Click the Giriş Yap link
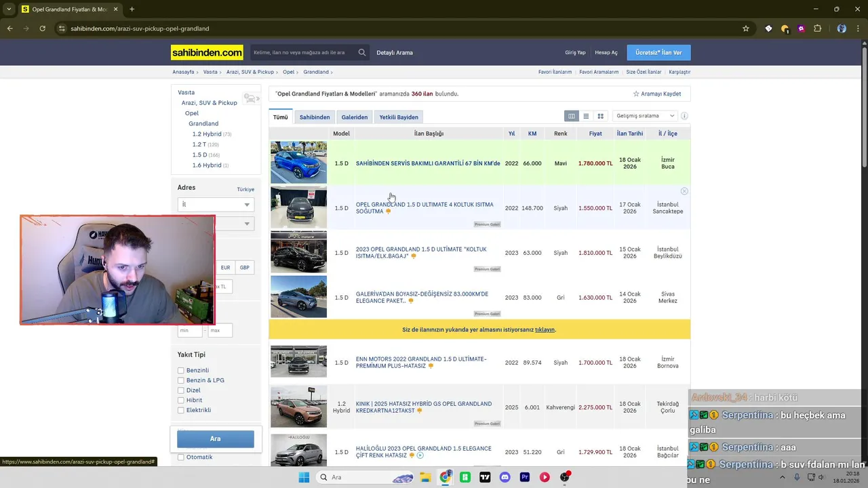Screen dimensions: 868x488 (x=575, y=53)
